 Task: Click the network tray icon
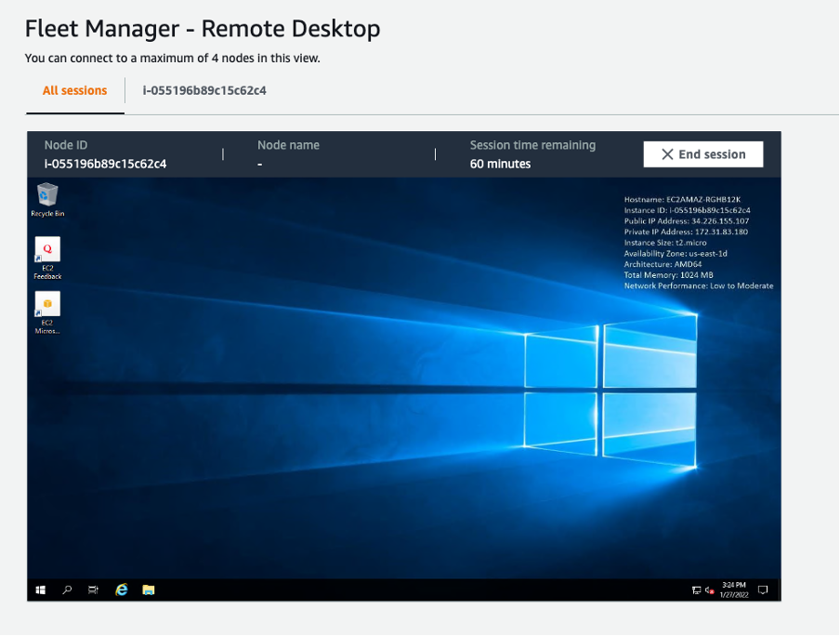696,590
